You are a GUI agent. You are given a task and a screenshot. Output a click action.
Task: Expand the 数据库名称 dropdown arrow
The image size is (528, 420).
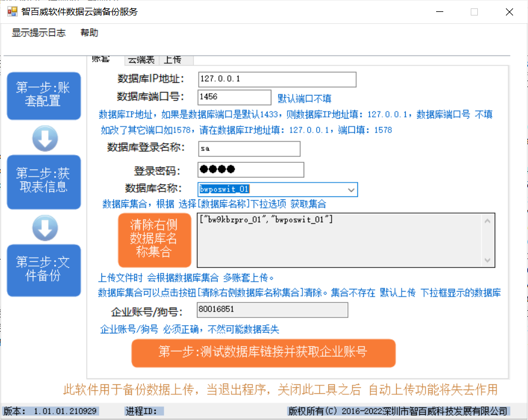351,190
